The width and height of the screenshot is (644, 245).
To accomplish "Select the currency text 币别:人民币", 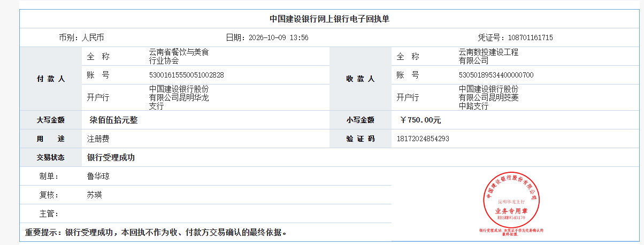I will point(81,38).
